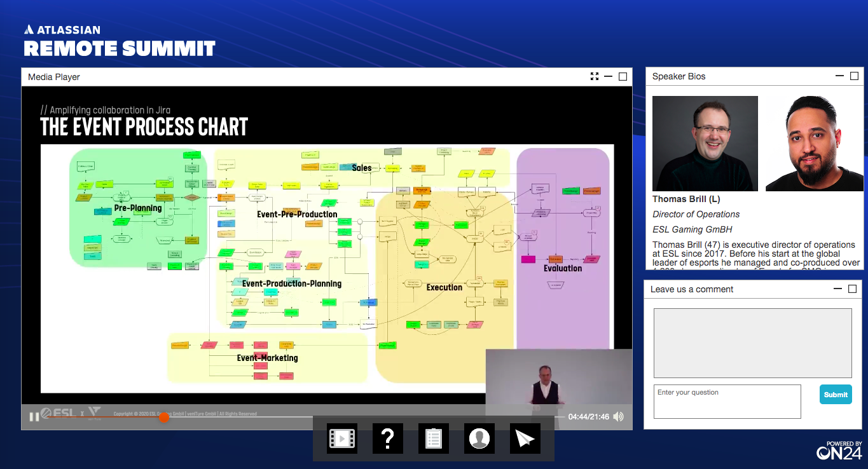This screenshot has height=469, width=868.
Task: Minimize the Leave us a comment panel
Action: 838,289
